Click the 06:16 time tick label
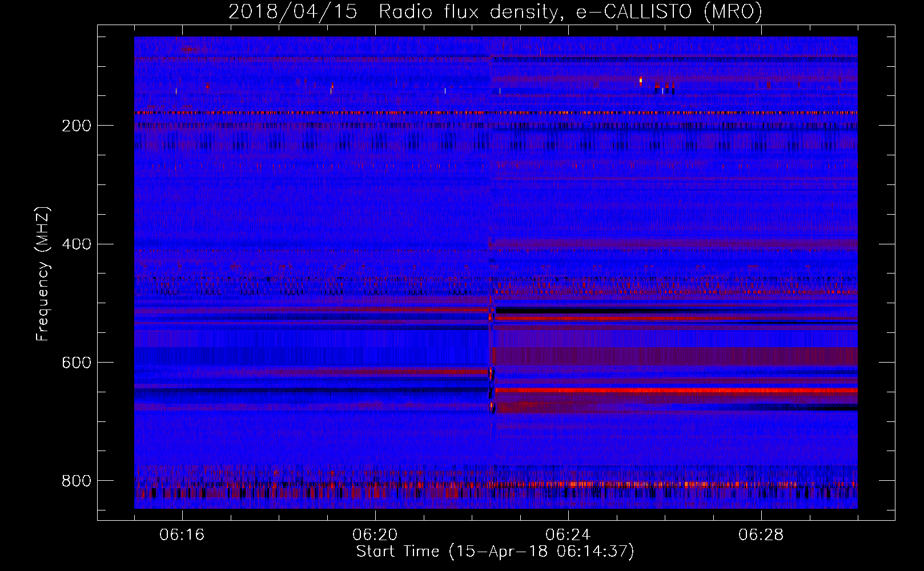 [182, 535]
